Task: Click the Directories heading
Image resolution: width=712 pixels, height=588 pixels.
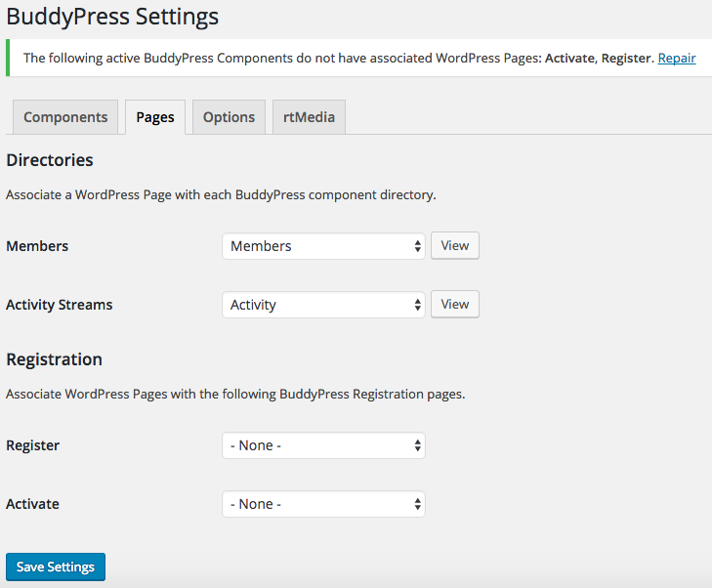Action: [50, 160]
